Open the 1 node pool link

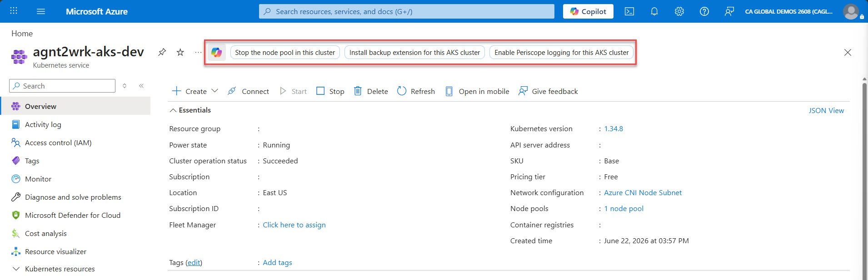click(x=624, y=209)
